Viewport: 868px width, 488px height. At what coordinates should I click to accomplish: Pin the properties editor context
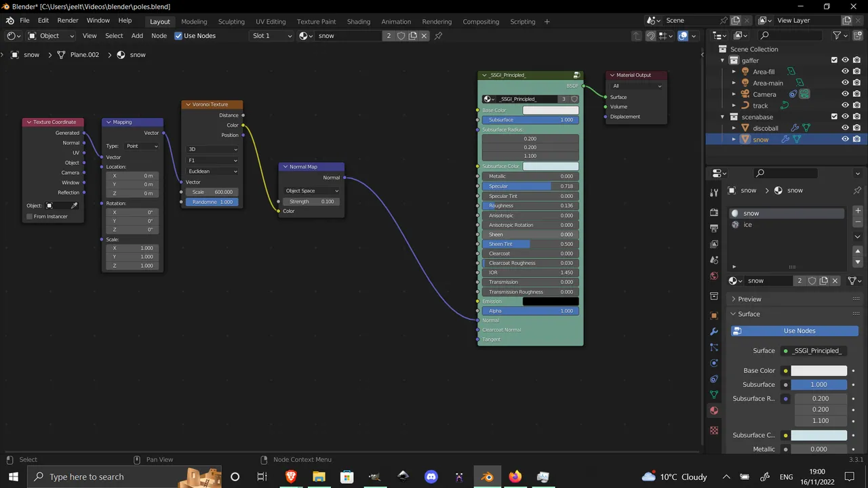coord(858,190)
